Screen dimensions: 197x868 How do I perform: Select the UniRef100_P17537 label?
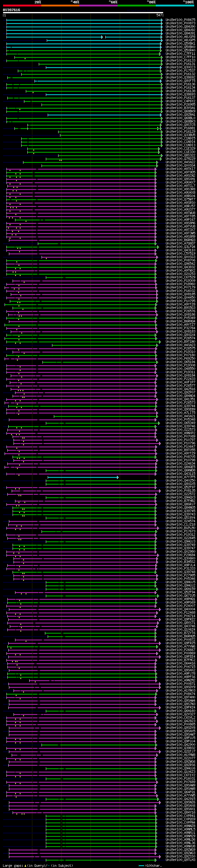[x=180, y=71]
